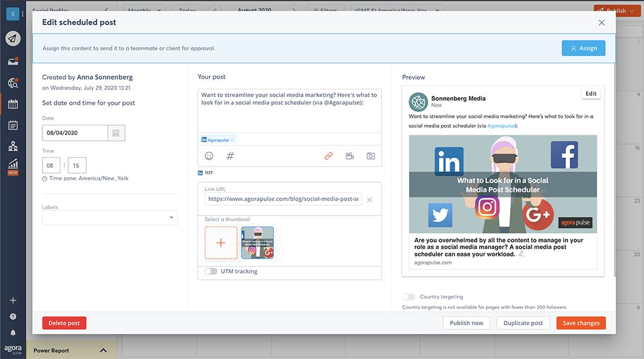Image resolution: width=644 pixels, height=359 pixels.
Task: Click the video upload icon
Action: [x=350, y=156]
